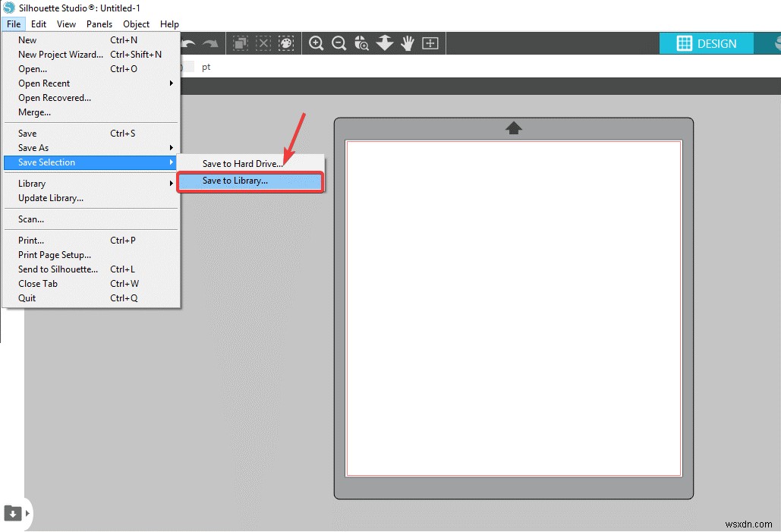Expand the Library submenu arrow
Viewport: 781px width, 532px height.
(172, 184)
